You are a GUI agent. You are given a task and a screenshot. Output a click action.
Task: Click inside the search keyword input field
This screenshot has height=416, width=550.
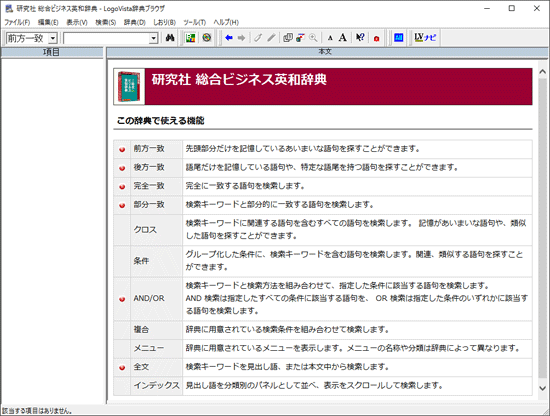point(106,38)
